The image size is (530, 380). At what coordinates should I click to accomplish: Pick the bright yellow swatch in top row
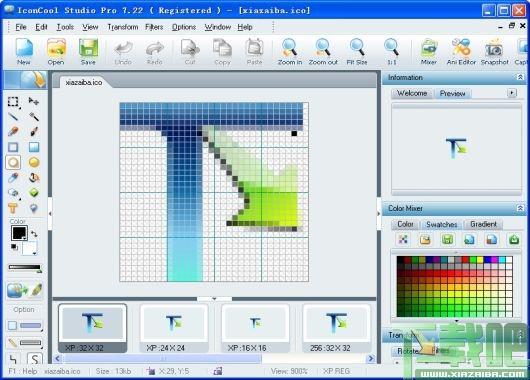click(480, 260)
